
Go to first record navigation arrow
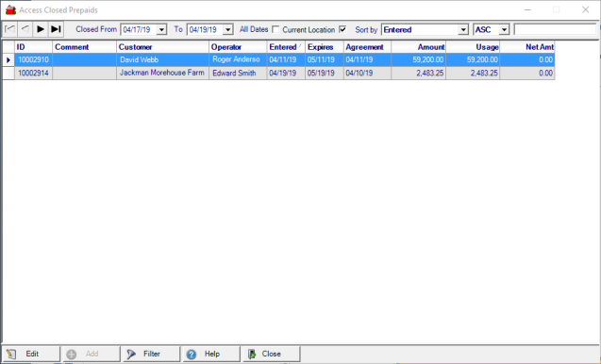click(x=10, y=29)
